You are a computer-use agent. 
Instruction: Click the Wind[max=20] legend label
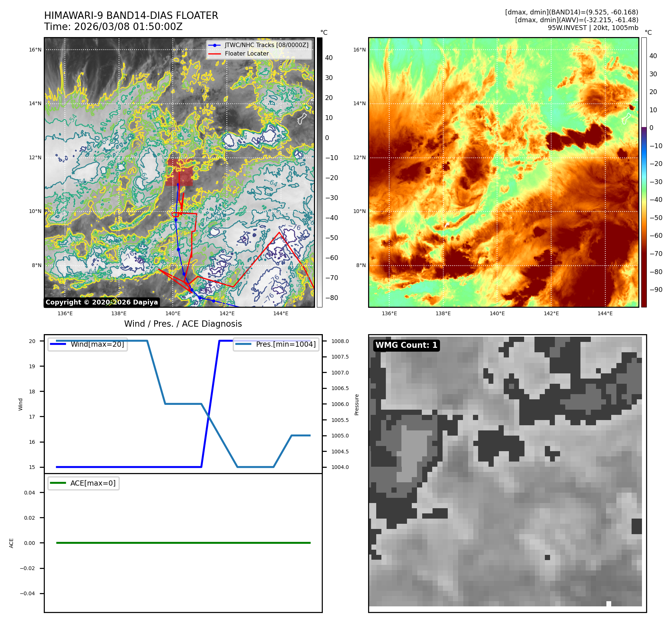(x=97, y=344)
